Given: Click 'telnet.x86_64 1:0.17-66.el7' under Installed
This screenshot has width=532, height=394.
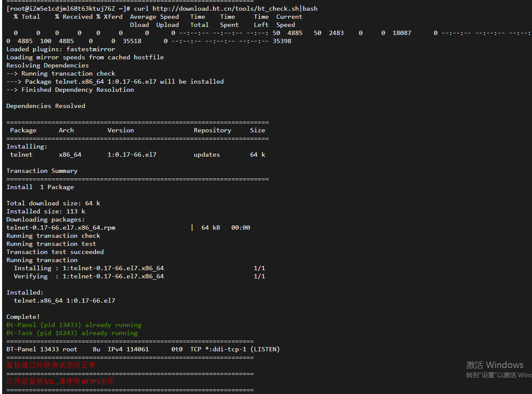Looking at the screenshot, I should (64, 301).
